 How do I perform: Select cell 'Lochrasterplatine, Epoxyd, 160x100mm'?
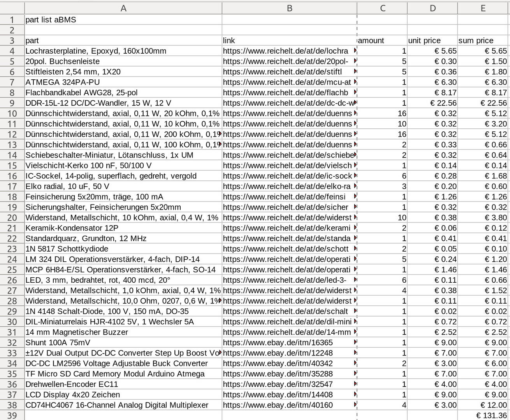(x=123, y=51)
